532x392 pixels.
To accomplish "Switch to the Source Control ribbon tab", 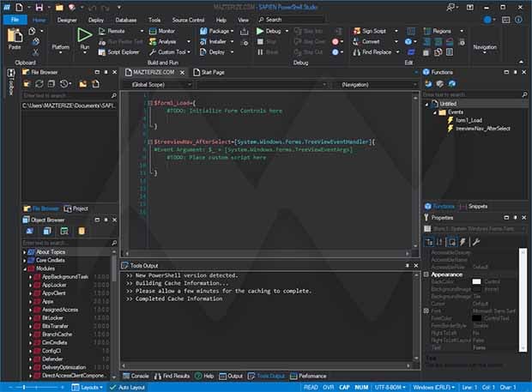I will click(x=188, y=20).
